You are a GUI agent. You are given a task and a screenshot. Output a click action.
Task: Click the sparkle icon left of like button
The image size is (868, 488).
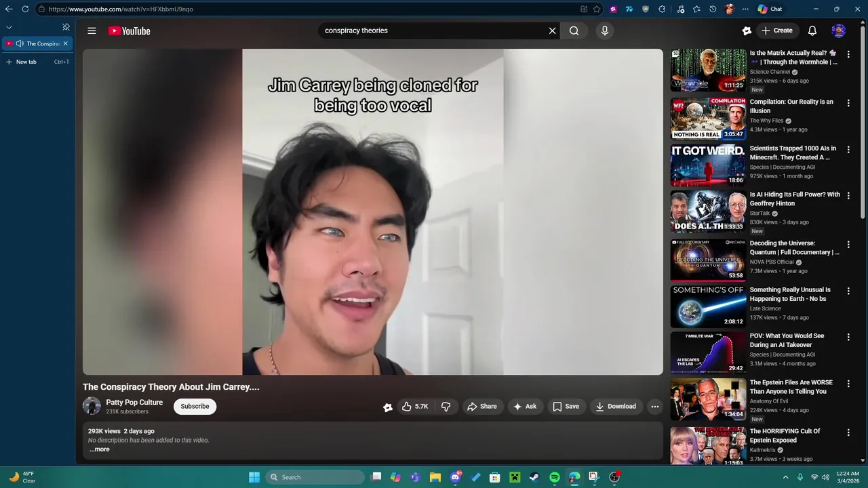pyautogui.click(x=387, y=407)
